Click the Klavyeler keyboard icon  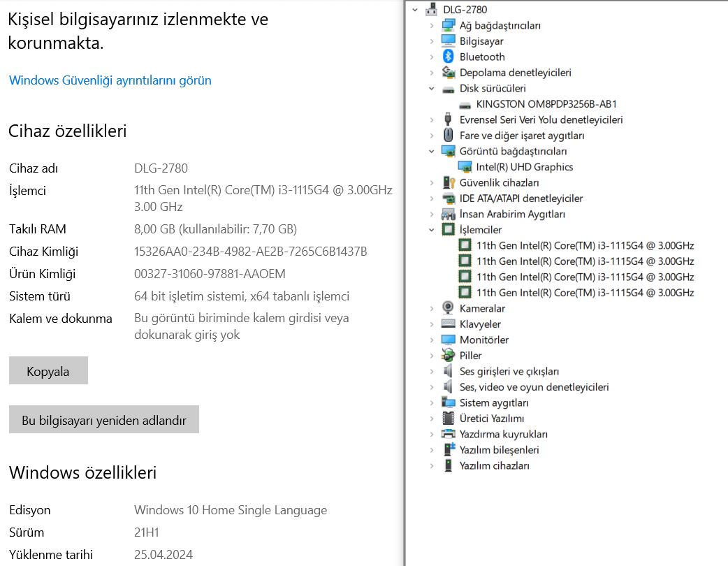coord(448,324)
